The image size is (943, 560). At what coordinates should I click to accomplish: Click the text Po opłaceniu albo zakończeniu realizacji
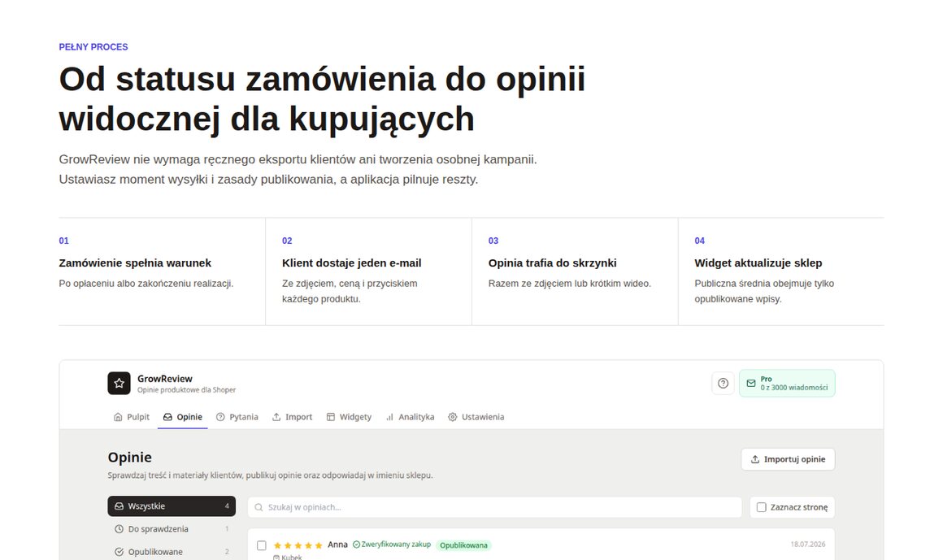point(146,284)
